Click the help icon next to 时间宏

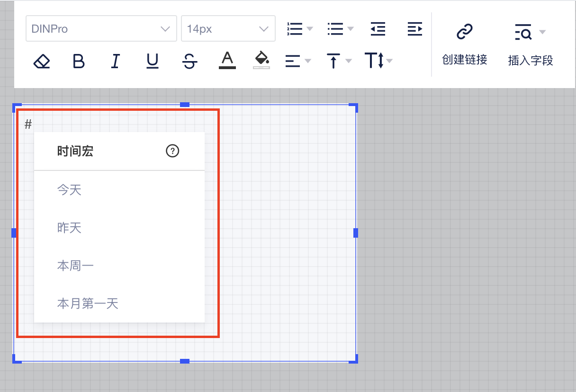pyautogui.click(x=173, y=151)
